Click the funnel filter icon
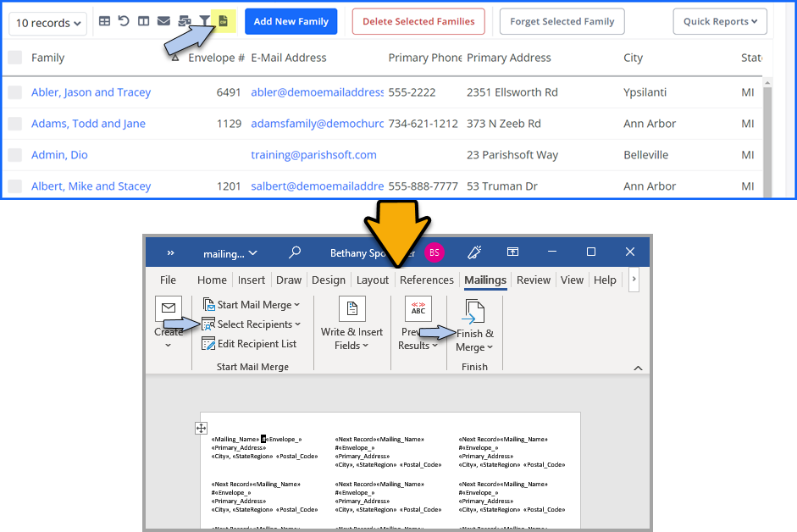The image size is (797, 532). [204, 21]
